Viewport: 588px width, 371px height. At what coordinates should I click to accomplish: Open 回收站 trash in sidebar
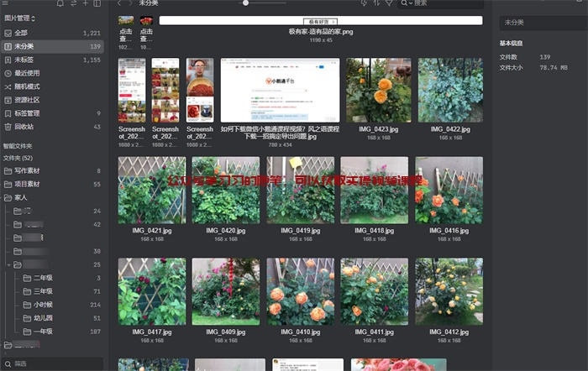pos(24,127)
